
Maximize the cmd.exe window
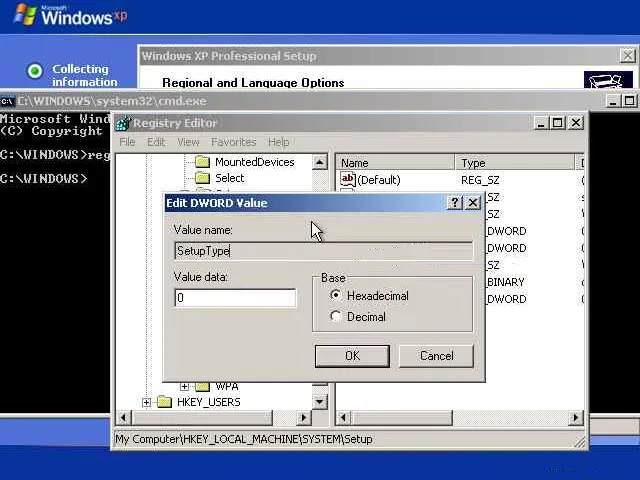click(629, 101)
